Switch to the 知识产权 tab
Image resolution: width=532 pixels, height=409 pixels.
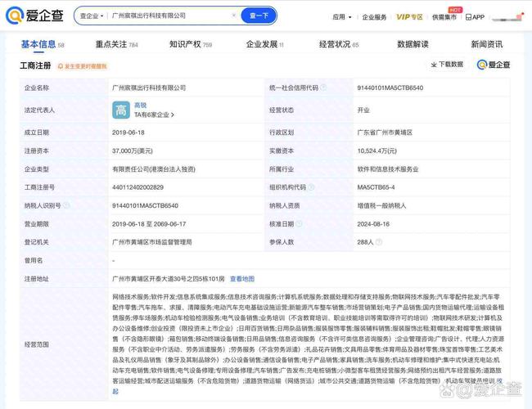point(191,44)
